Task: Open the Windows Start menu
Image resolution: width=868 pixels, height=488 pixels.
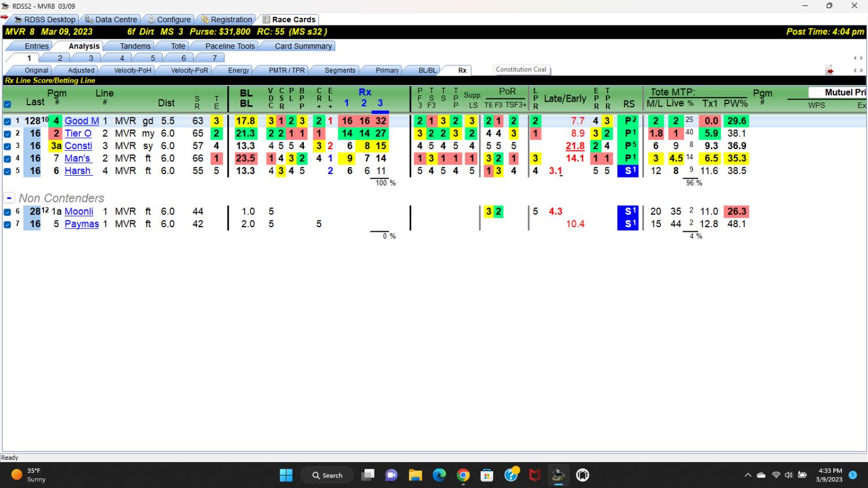Action: click(x=286, y=475)
